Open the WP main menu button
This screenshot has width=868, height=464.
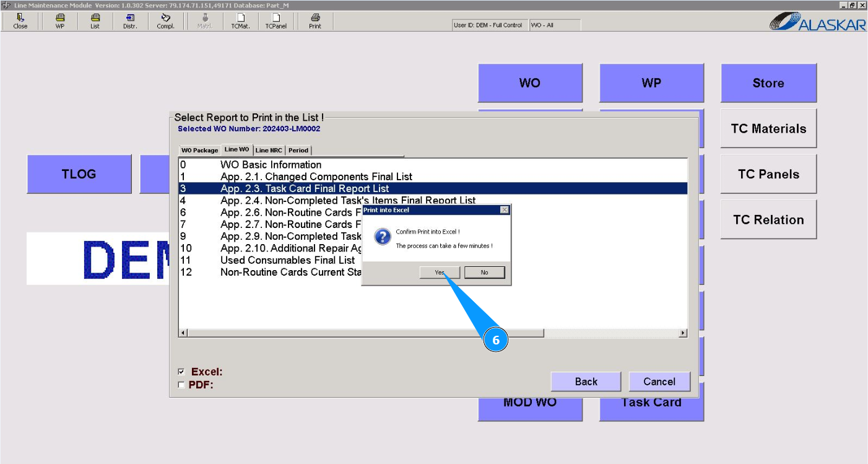click(x=651, y=83)
